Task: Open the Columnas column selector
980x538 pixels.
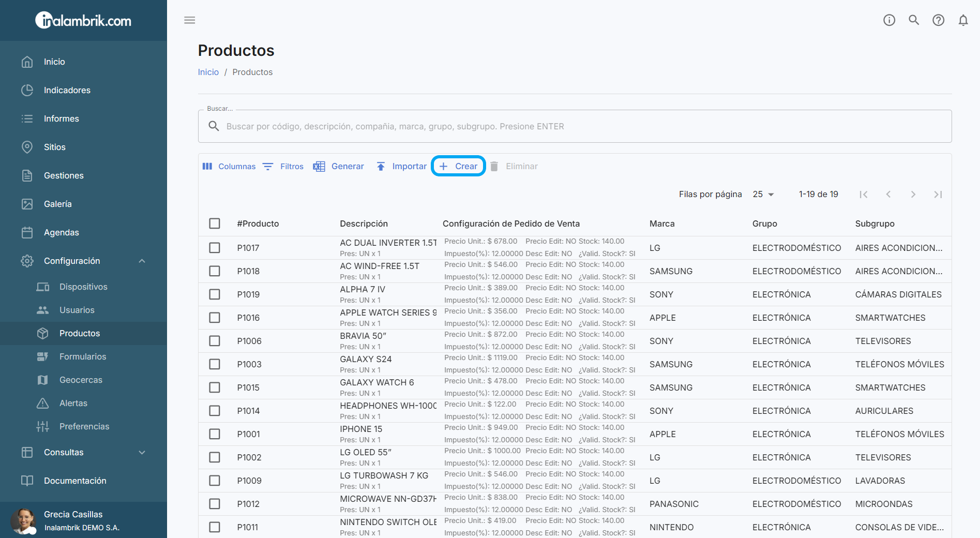Action: point(229,166)
